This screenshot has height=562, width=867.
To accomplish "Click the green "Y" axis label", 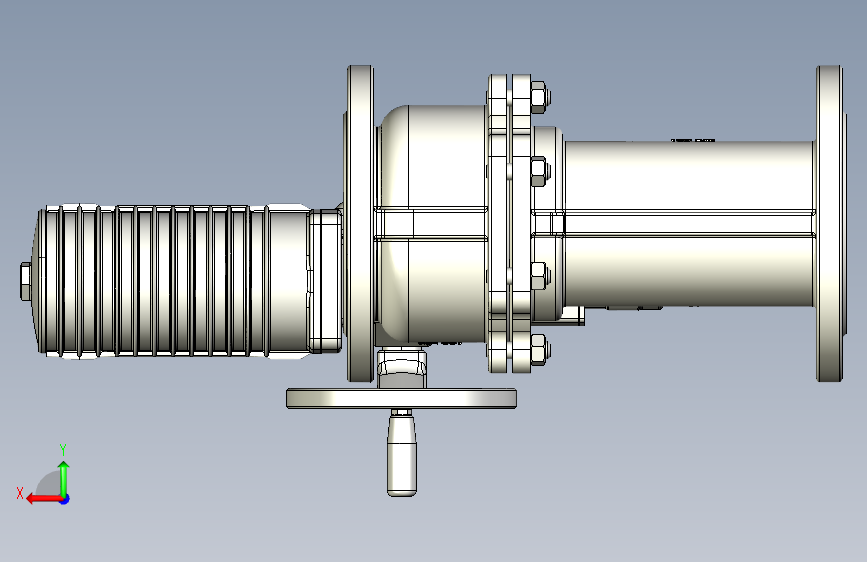I will pos(63,449).
